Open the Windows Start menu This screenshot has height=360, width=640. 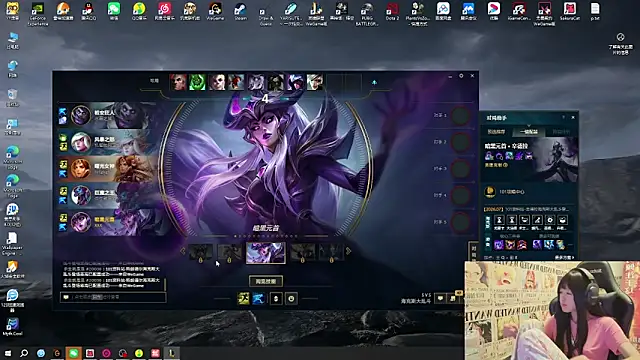click(x=8, y=353)
